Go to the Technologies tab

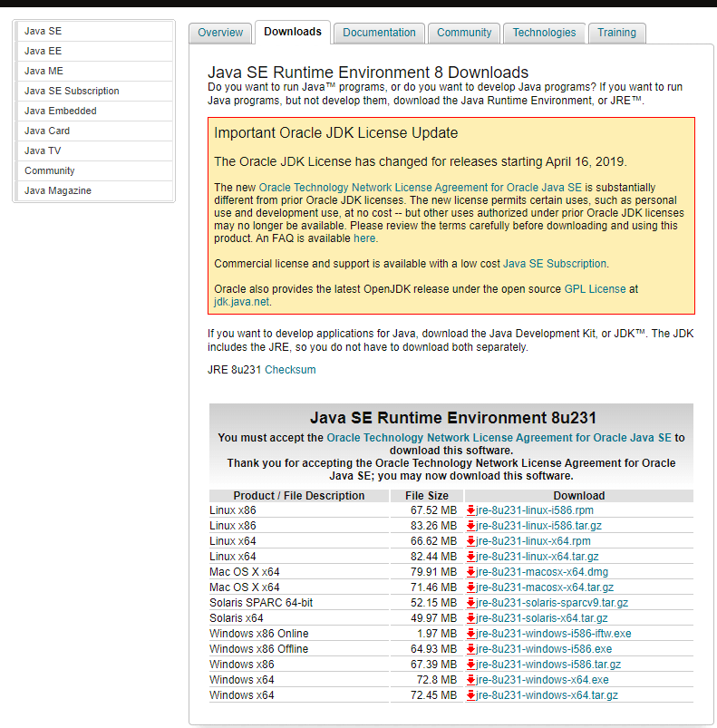coord(544,33)
